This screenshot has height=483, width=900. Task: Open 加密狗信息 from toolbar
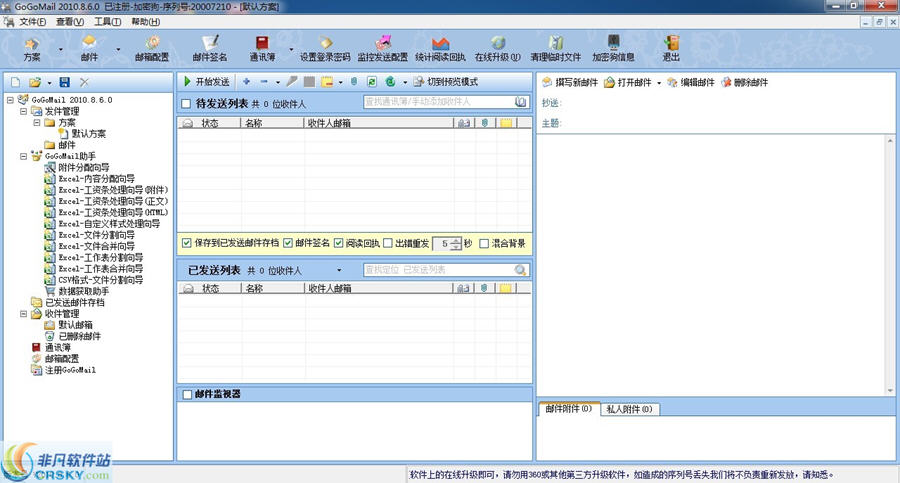click(614, 49)
